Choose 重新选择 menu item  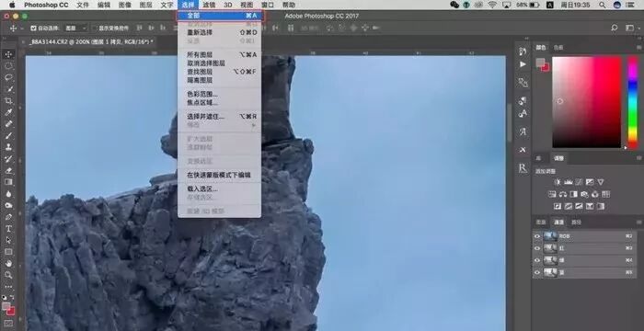tap(219, 32)
